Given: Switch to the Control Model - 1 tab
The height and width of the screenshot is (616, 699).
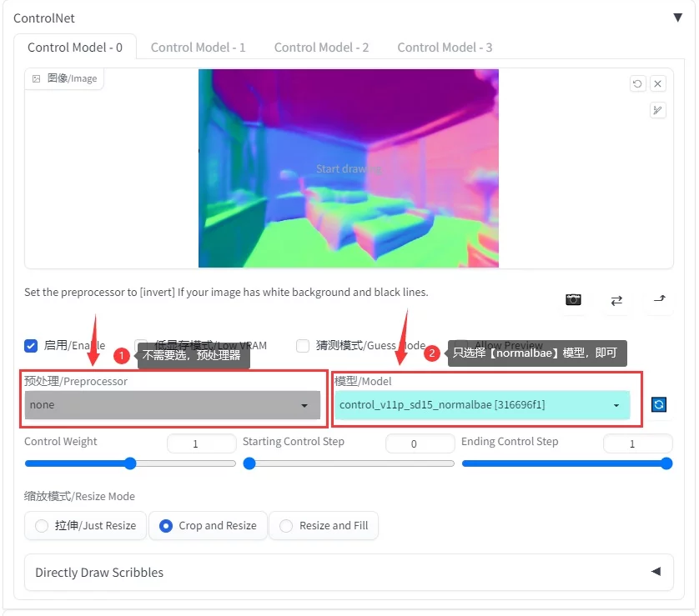Looking at the screenshot, I should pyautogui.click(x=198, y=48).
